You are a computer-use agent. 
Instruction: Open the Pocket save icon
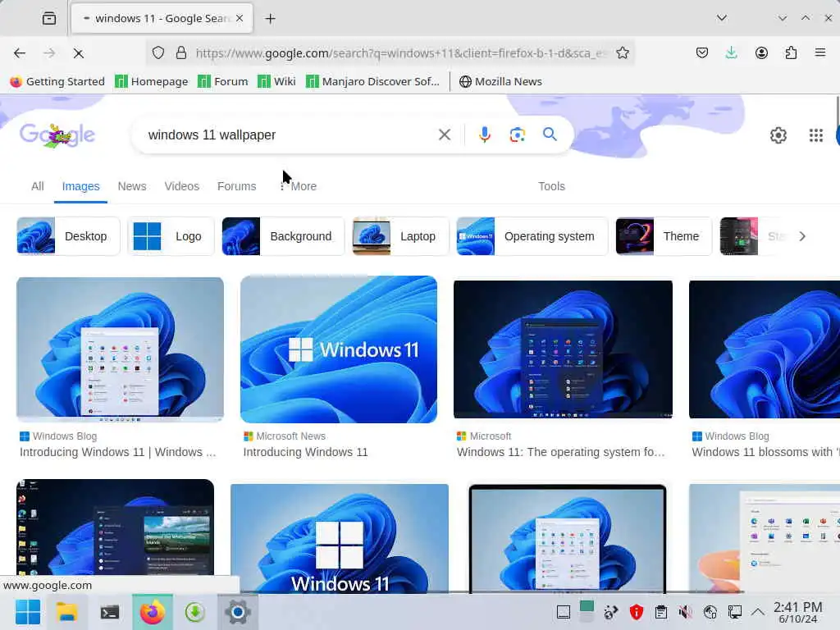[702, 52]
